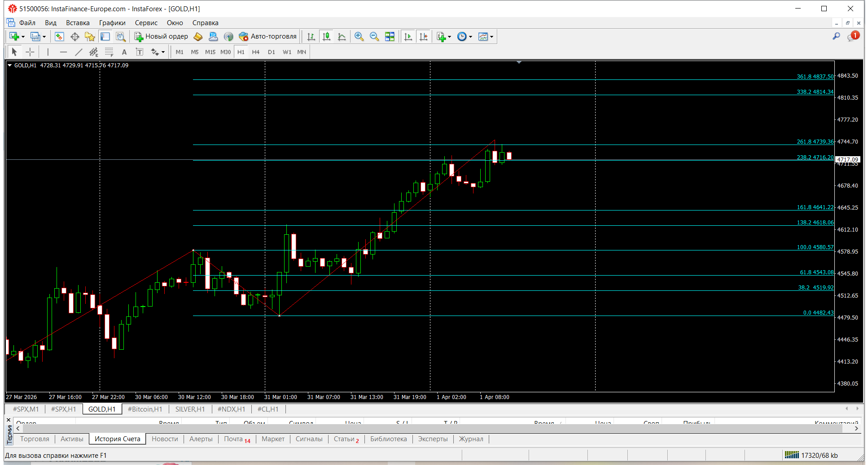Open the New Chart toolbar button

pos(17,37)
